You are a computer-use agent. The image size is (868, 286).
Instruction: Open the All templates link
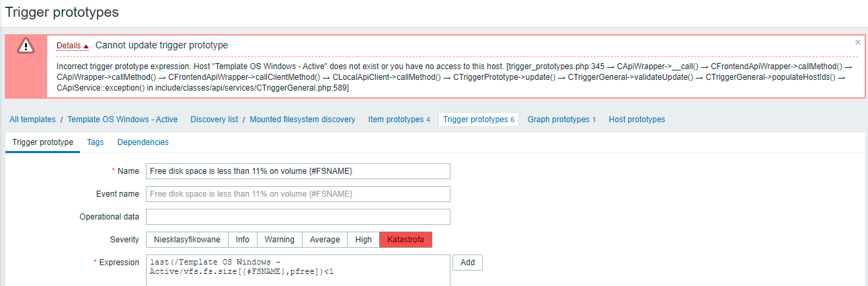tap(32, 120)
